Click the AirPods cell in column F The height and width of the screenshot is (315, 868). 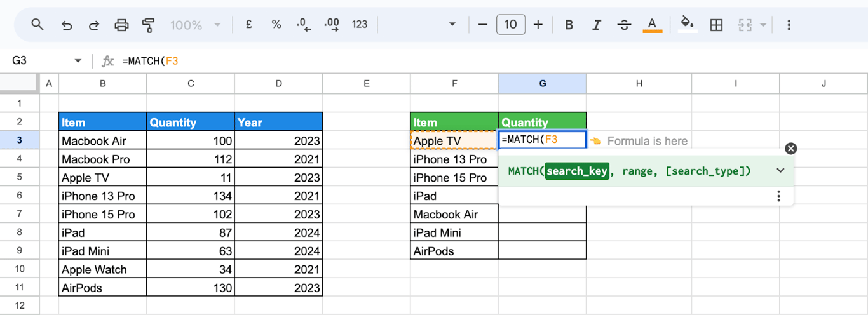point(454,251)
